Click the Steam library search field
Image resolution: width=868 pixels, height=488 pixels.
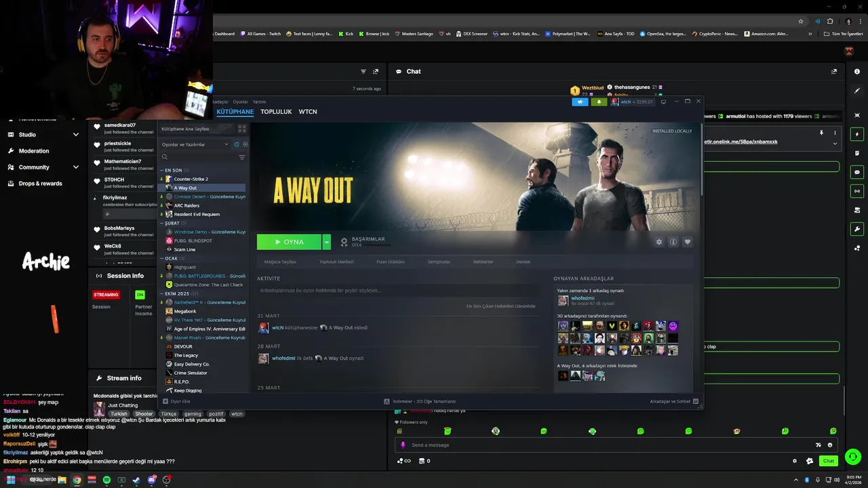[199, 157]
